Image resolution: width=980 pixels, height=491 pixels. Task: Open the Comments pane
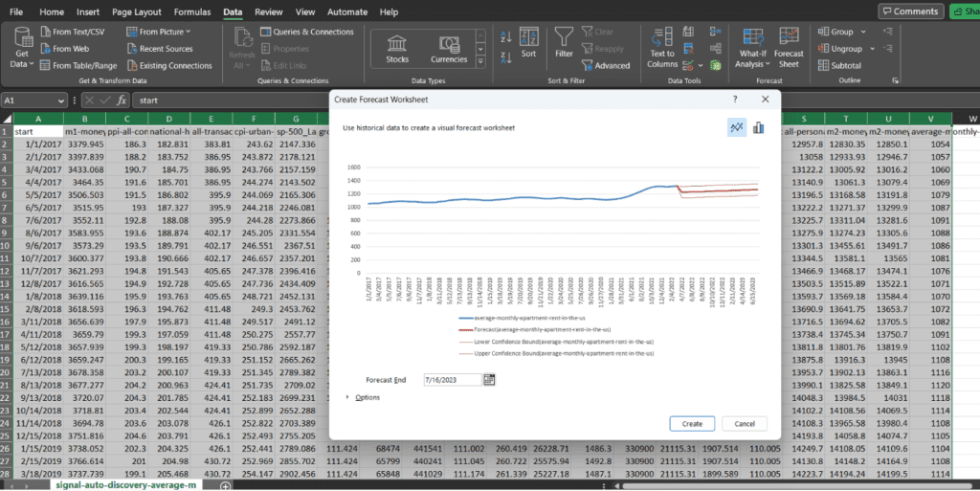tap(909, 11)
